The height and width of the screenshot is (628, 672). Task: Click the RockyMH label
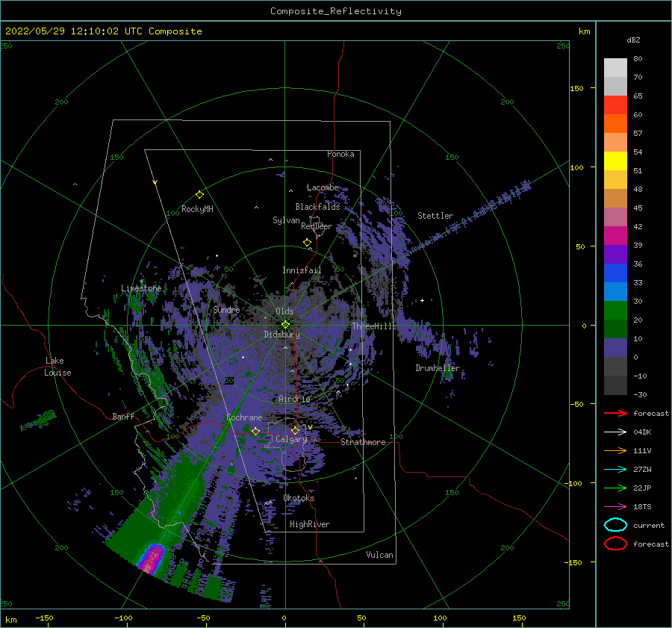197,209
